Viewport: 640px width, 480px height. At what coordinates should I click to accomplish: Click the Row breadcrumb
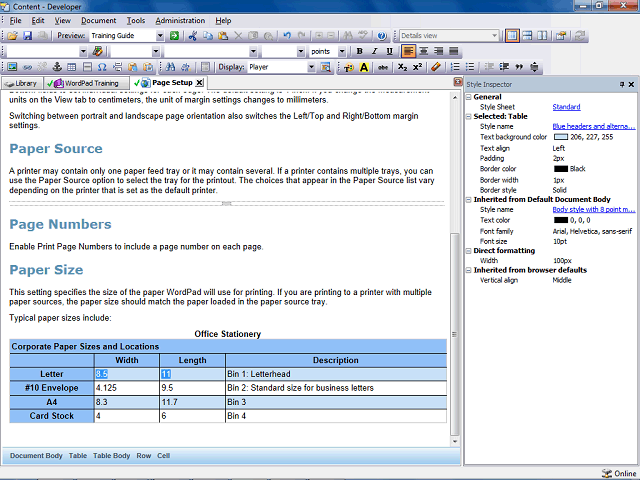point(144,456)
